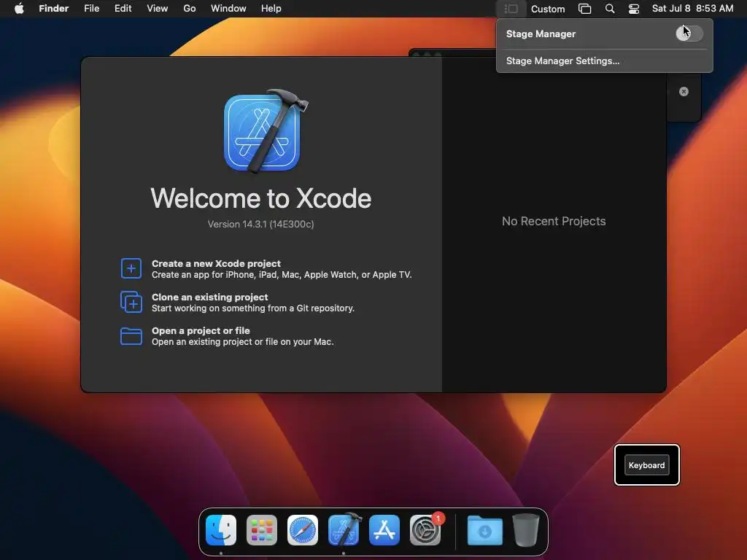This screenshot has height=560, width=747.
Task: Open Control Center icon in menu bar
Action: (x=634, y=9)
